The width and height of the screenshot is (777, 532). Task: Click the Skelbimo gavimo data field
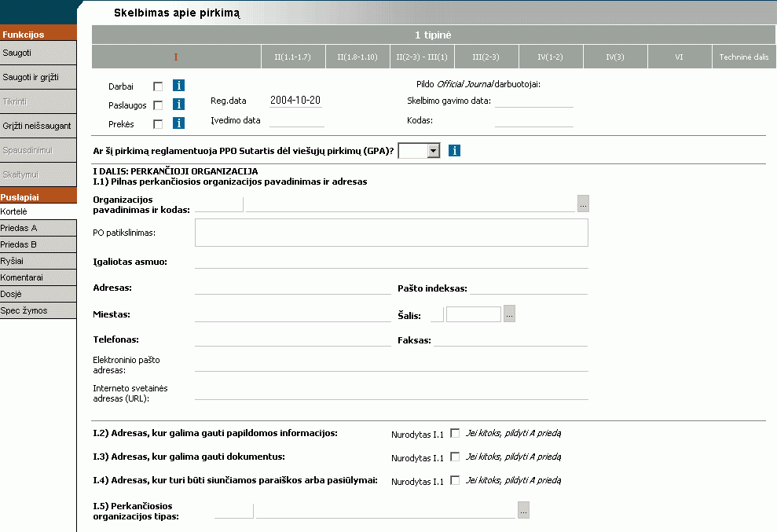coord(534,101)
